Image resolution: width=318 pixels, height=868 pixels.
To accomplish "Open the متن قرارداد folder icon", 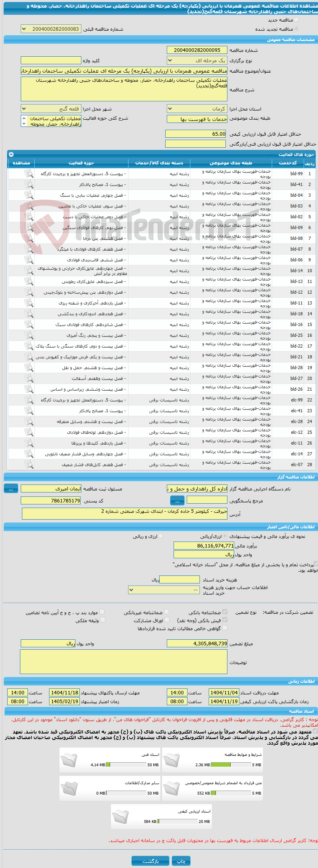I will [172, 789].
